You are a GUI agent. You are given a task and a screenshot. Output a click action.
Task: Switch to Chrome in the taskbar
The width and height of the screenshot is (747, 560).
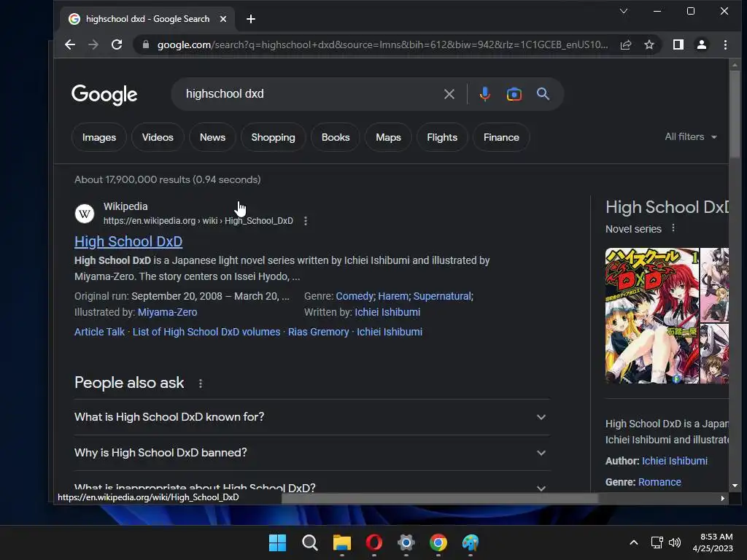[438, 542]
